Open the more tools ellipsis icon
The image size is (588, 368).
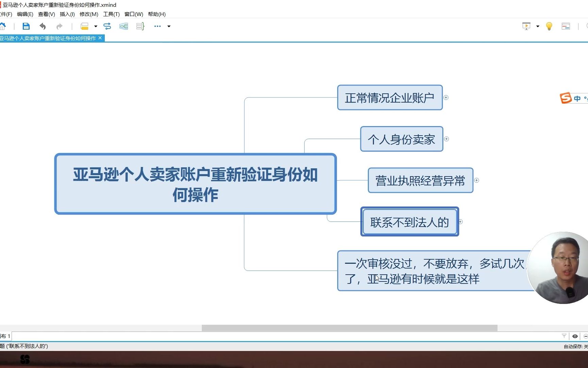click(157, 26)
